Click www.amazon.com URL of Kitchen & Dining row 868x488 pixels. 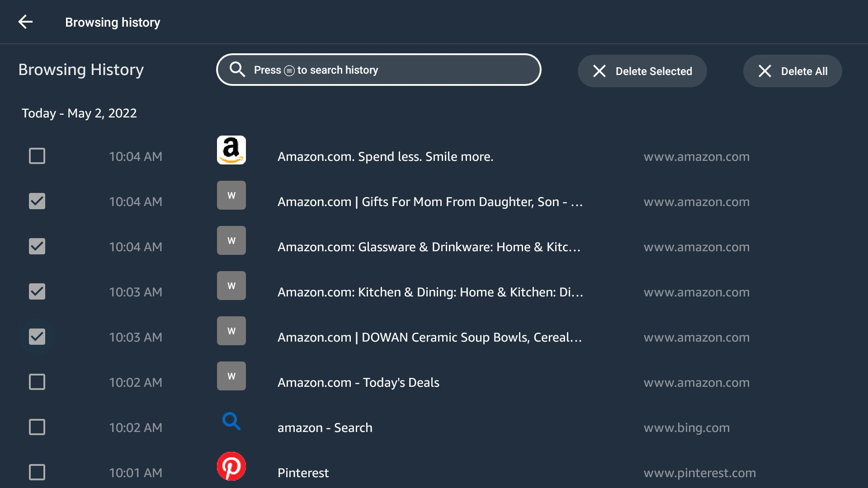point(697,292)
